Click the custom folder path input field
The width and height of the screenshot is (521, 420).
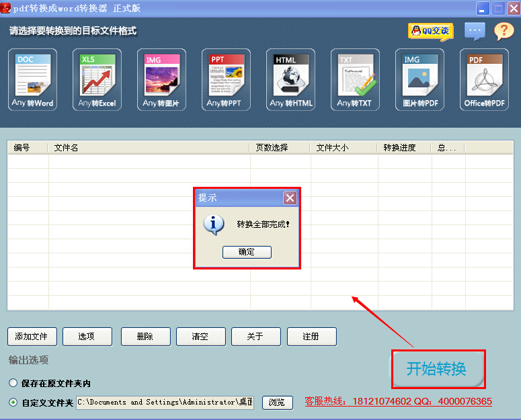(165, 403)
